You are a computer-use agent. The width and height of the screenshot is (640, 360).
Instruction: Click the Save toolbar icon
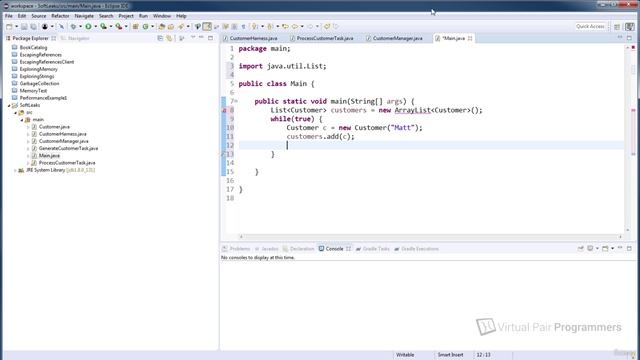coord(24,27)
